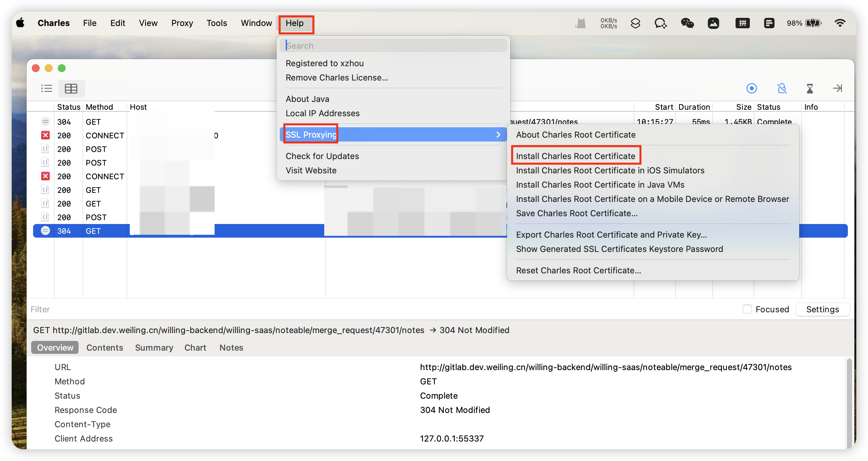Enable the Focused checkbox
Screen dimensions: 868x461
(747, 309)
